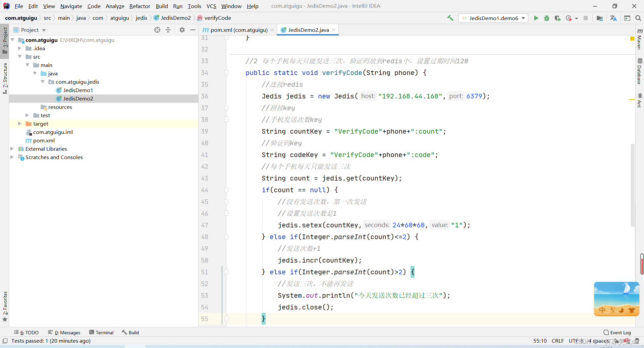Open the File menu
The height and width of the screenshot is (348, 644).
pos(19,6)
